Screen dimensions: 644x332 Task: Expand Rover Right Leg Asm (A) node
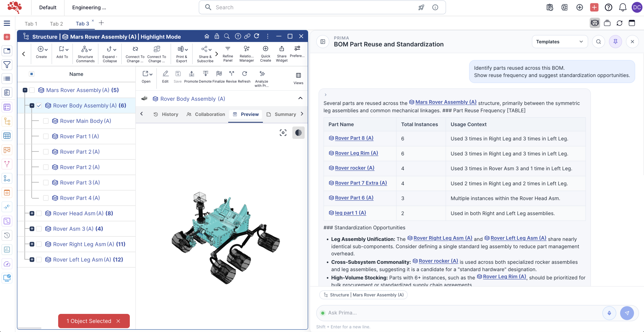pos(32,244)
